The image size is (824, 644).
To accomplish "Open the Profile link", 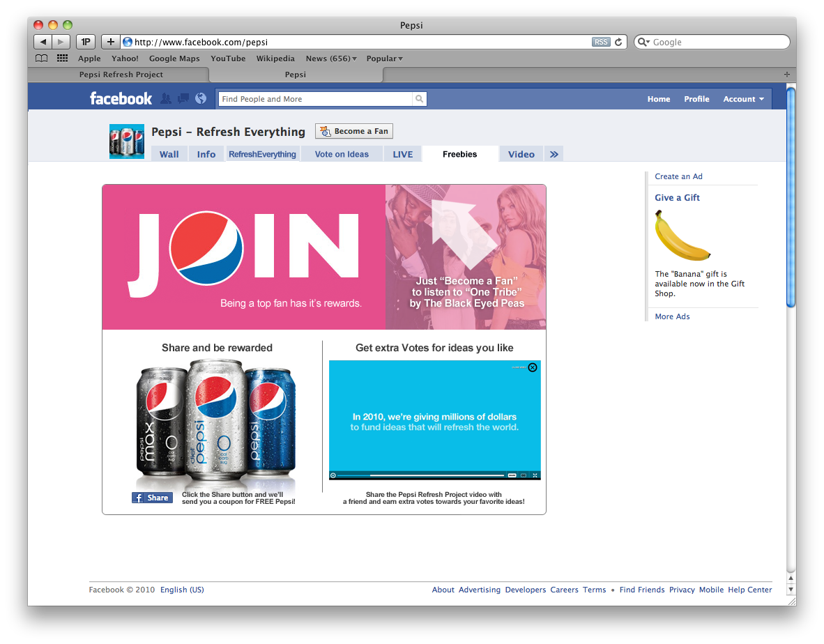I will 696,99.
